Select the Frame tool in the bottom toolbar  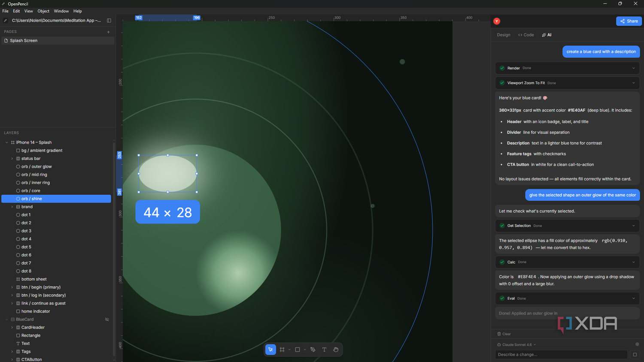282,350
